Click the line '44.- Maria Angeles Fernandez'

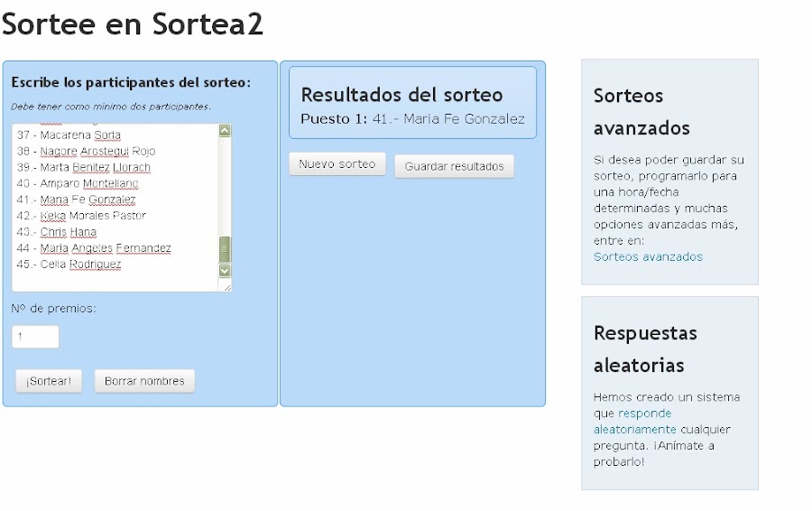point(94,248)
